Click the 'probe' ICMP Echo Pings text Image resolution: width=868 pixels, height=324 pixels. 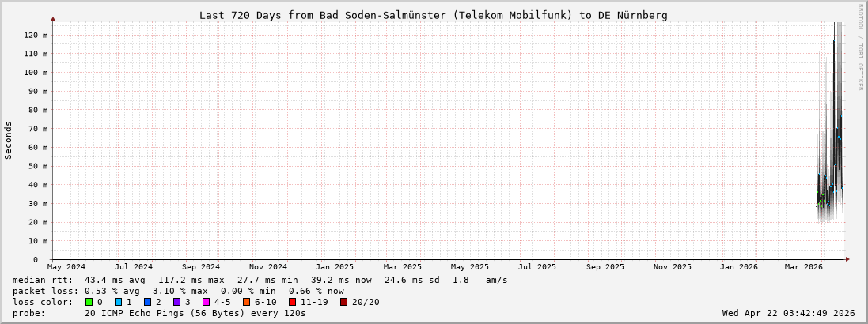(x=159, y=313)
